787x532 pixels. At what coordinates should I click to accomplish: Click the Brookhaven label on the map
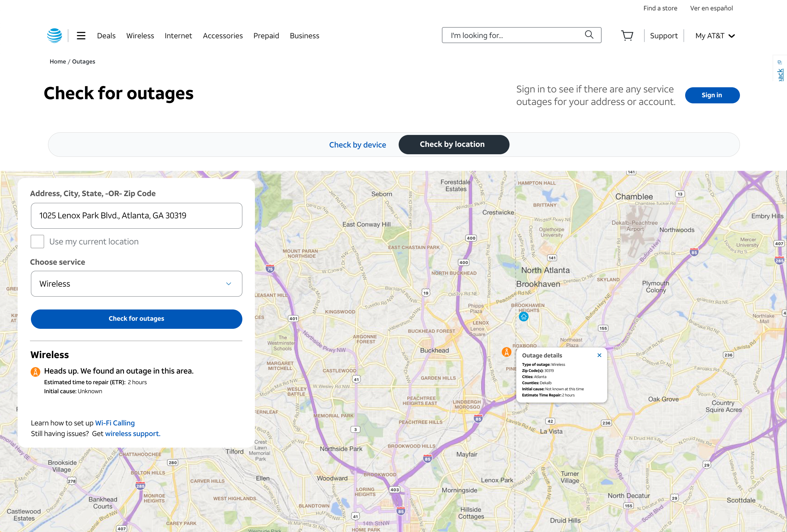[x=538, y=284]
